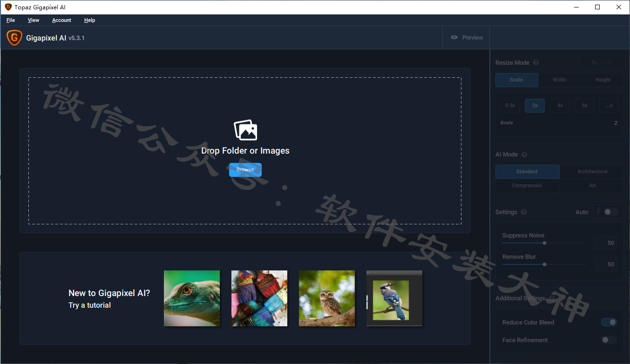
Task: Open the green lizard tutorial thumbnail
Action: [x=192, y=298]
